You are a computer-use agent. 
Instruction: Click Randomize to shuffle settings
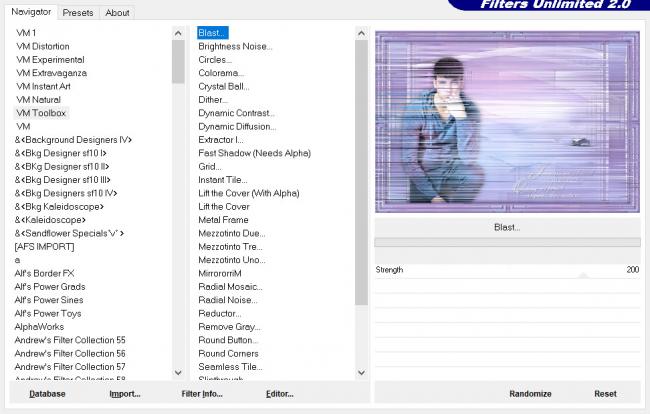coord(530,394)
